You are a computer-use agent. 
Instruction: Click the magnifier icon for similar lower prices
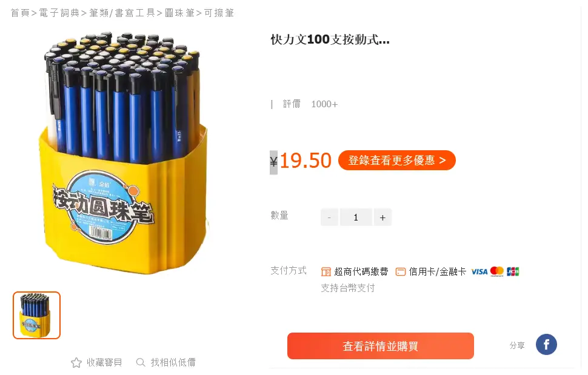click(141, 362)
